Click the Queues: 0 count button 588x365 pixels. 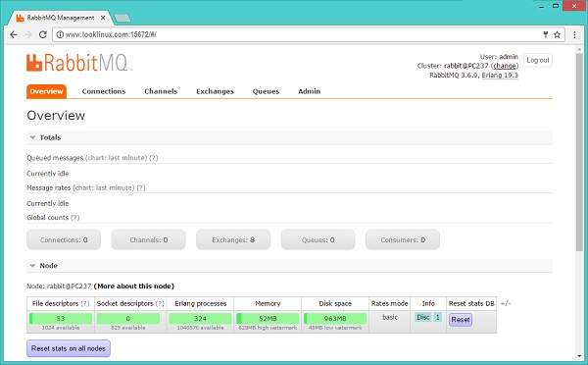coord(318,239)
